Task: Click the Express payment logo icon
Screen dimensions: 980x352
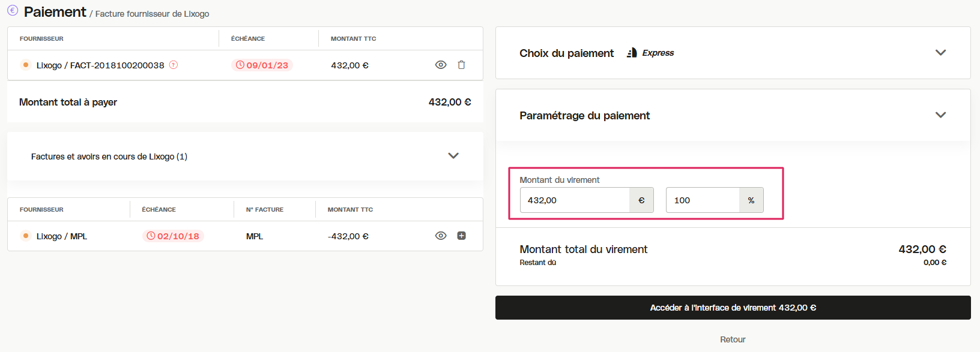Action: [x=632, y=53]
